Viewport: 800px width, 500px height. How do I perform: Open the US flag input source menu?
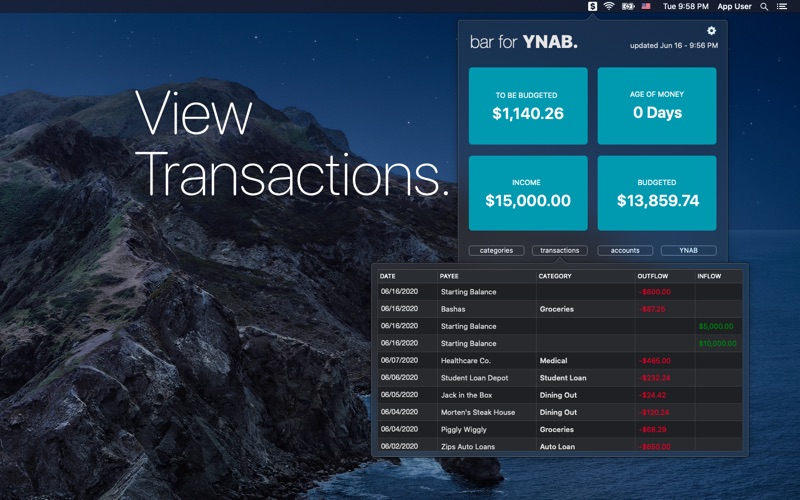coord(646,6)
